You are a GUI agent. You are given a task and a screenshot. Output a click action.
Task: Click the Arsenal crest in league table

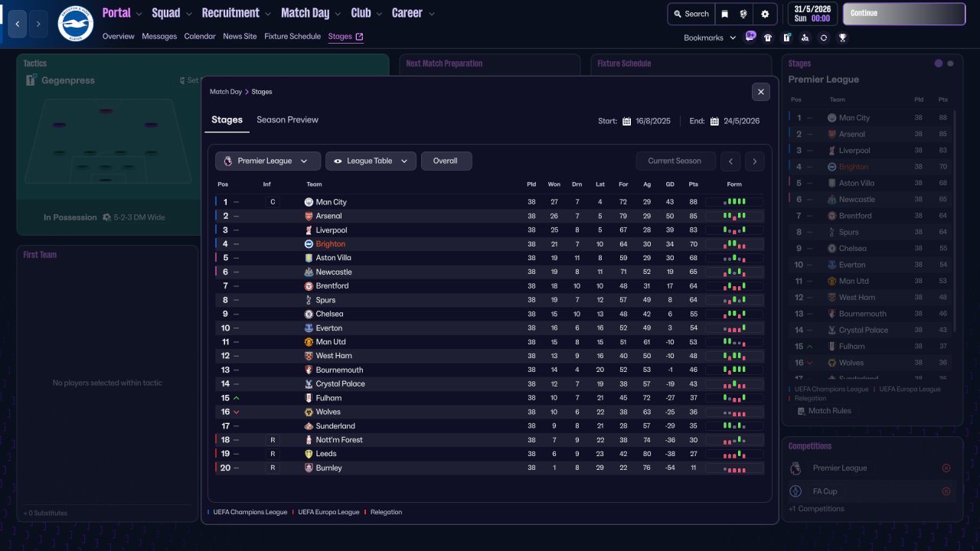309,217
